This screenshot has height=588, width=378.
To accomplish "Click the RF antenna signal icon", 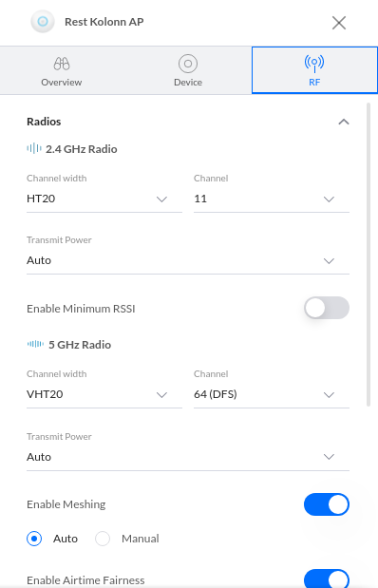I will [x=314, y=64].
